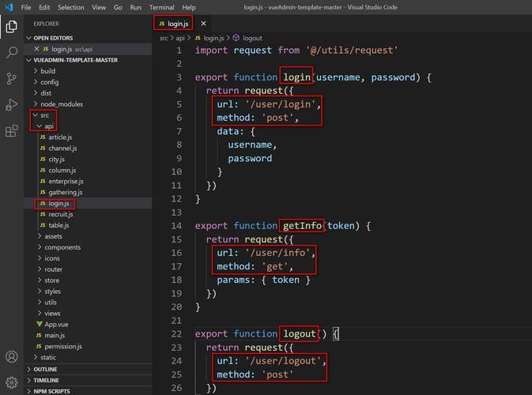
Task: Open the Explorer view in activity bar
Action: [x=12, y=27]
